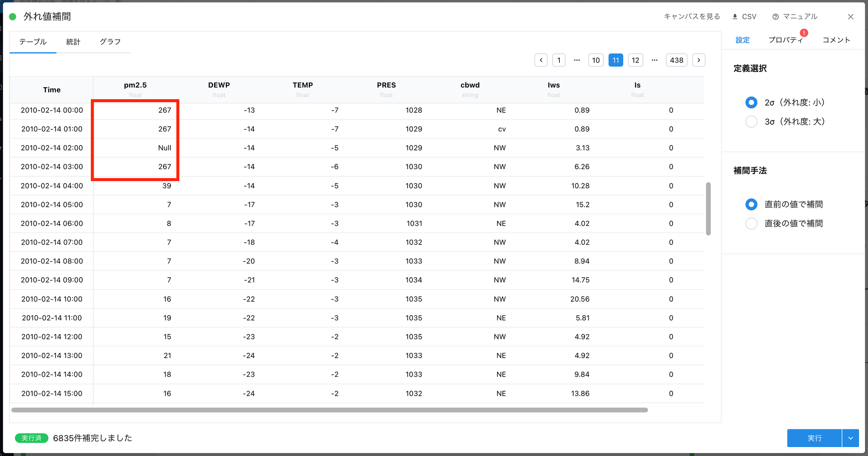Close the 外れ値補間 dialog

851,17
